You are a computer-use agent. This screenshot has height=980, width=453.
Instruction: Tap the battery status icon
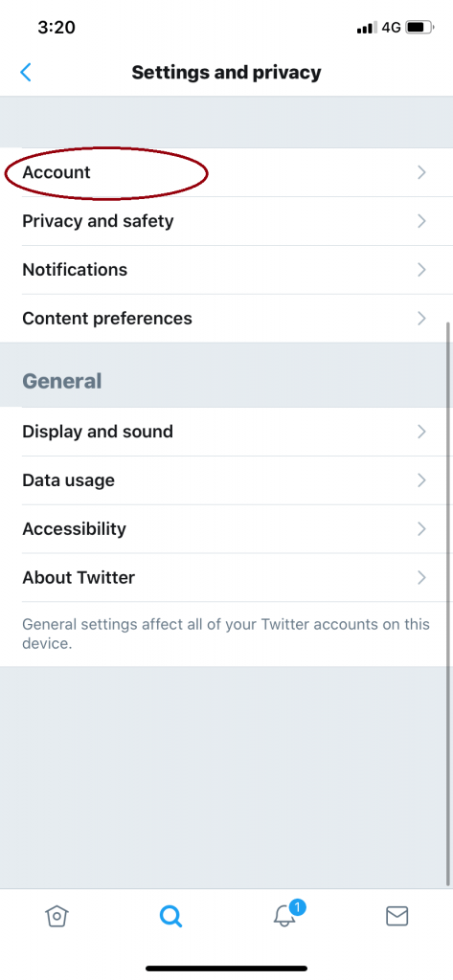pos(419,28)
